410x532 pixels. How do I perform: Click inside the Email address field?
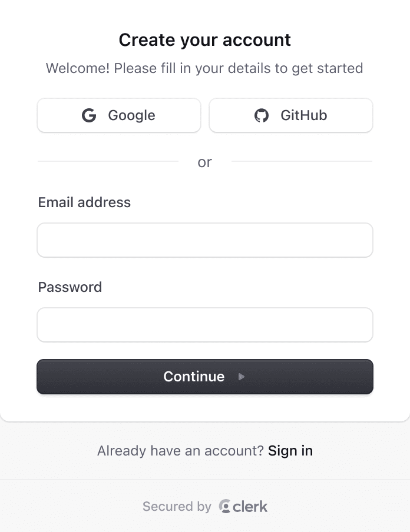(204, 240)
